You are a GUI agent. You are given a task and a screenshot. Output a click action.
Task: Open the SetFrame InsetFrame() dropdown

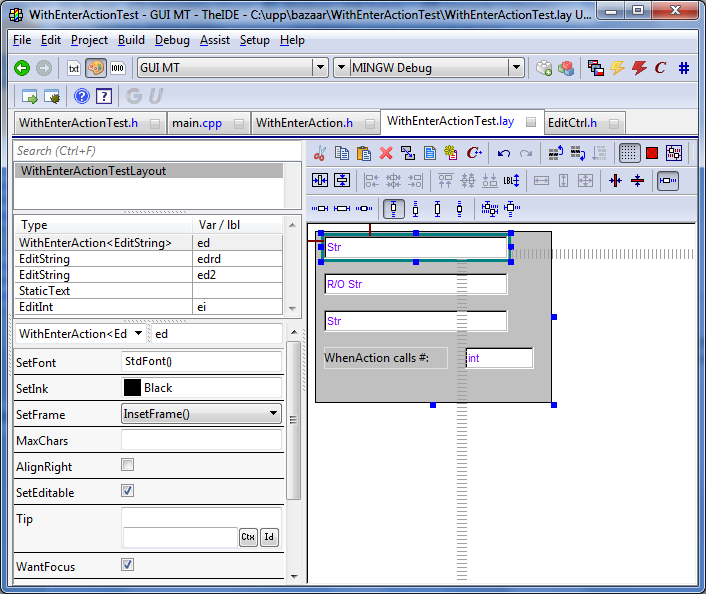(273, 413)
